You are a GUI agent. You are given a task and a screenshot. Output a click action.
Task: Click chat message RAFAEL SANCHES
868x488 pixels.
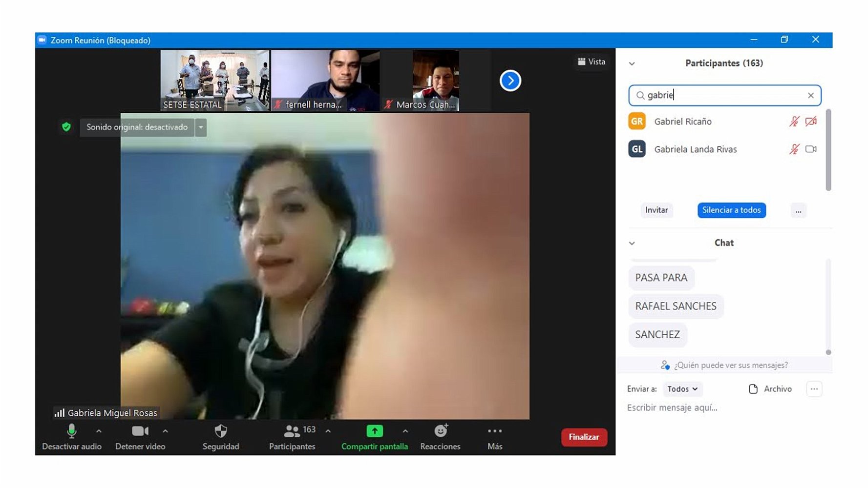tap(676, 306)
